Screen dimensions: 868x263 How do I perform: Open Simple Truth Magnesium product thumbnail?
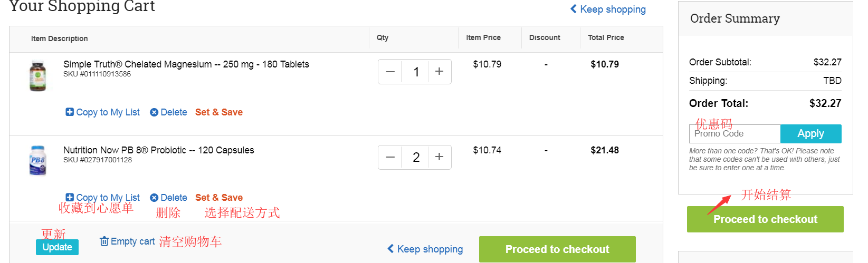37,76
